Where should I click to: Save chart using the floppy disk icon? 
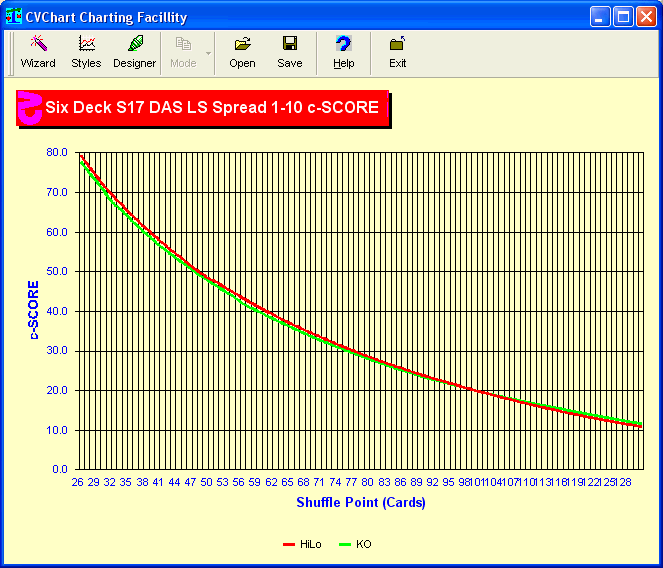[289, 52]
